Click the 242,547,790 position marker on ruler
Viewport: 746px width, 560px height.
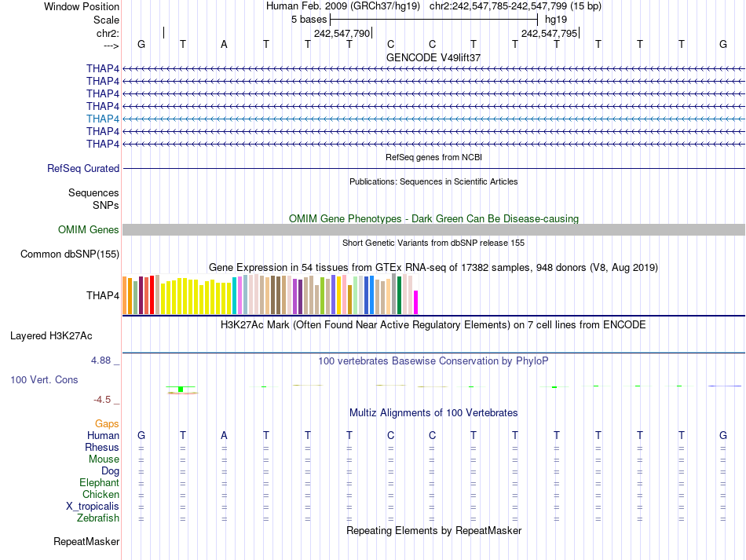342,33
